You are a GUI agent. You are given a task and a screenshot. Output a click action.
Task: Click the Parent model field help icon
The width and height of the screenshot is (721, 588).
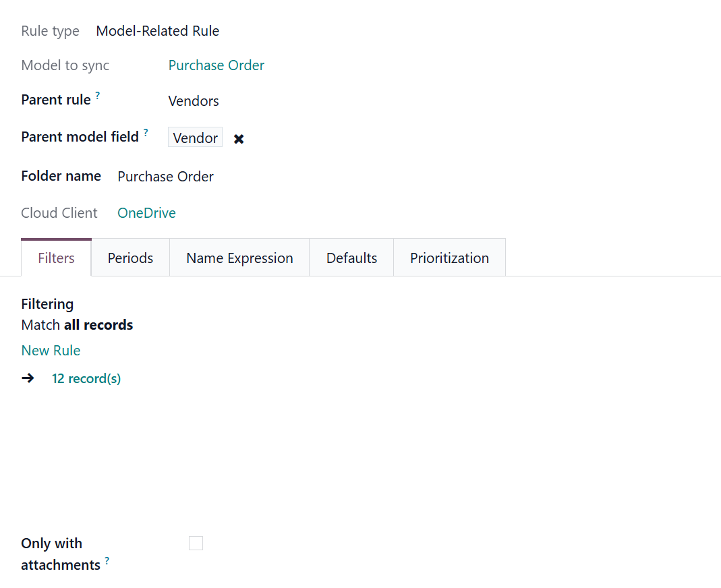[x=146, y=133]
